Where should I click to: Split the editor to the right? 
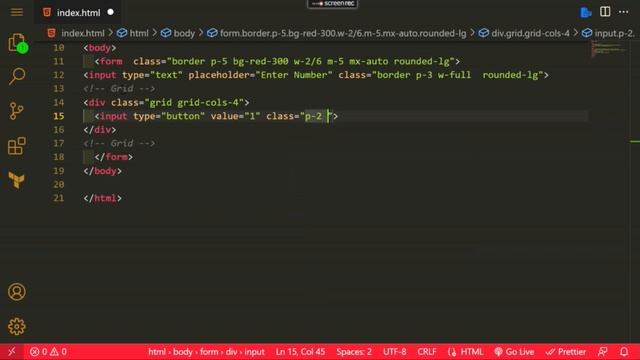[605, 12]
